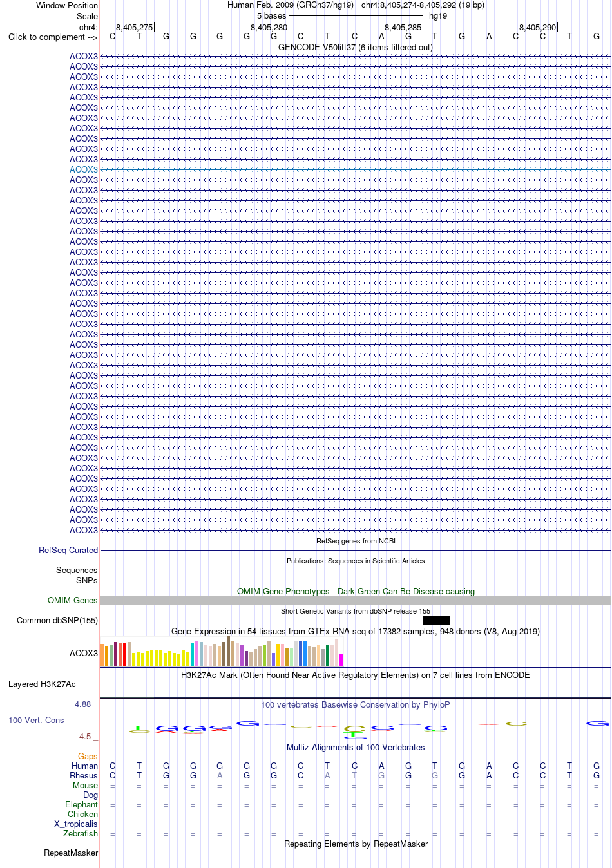Screen dimensions: 612x868
Task: Click the Sequences SNPs track label
Action: tap(77, 575)
